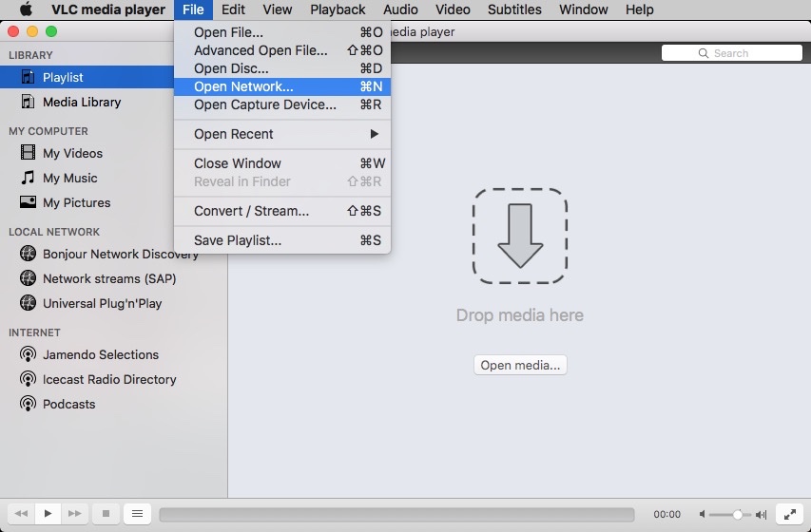Select My Pictures in the sidebar
This screenshot has height=532, width=811.
87,202
